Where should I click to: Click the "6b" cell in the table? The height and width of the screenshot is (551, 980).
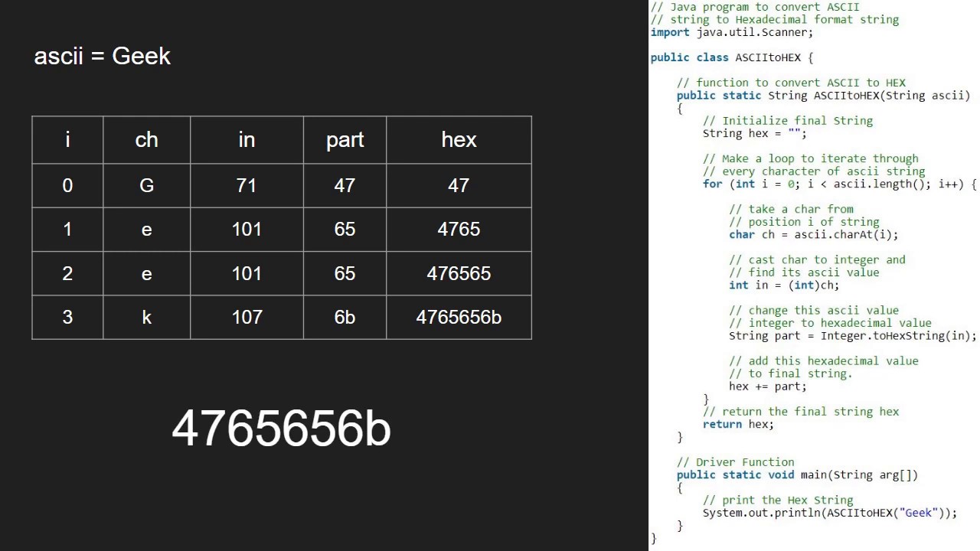[x=345, y=318]
